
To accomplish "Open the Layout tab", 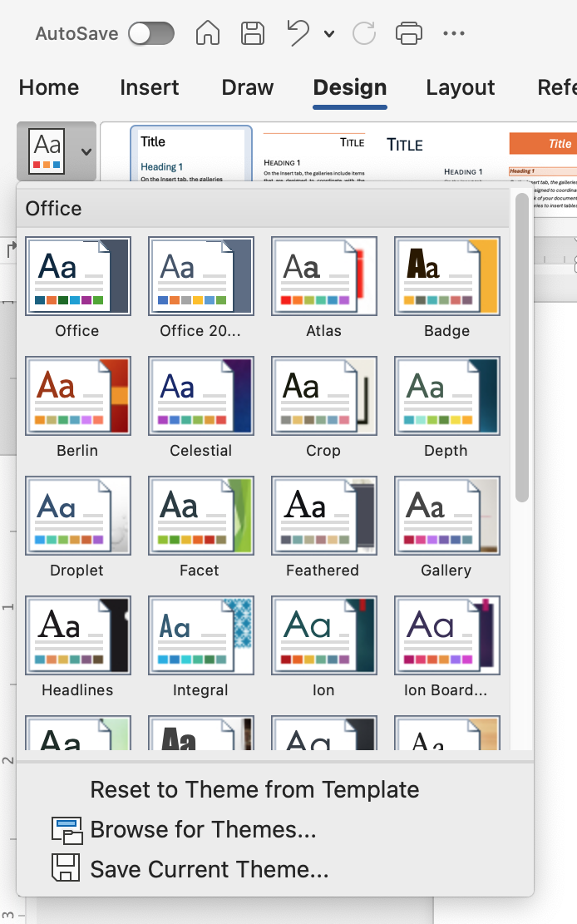I will [x=461, y=87].
